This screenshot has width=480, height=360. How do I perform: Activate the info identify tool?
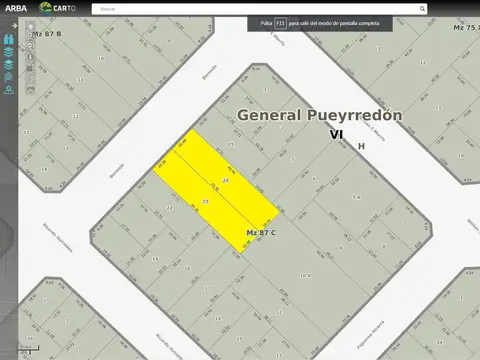[30, 57]
